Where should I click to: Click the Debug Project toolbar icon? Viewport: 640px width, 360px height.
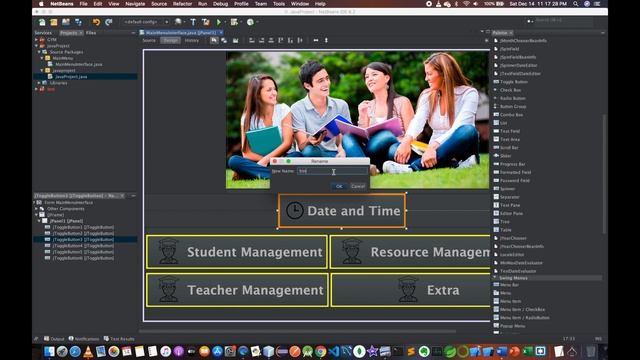234,22
